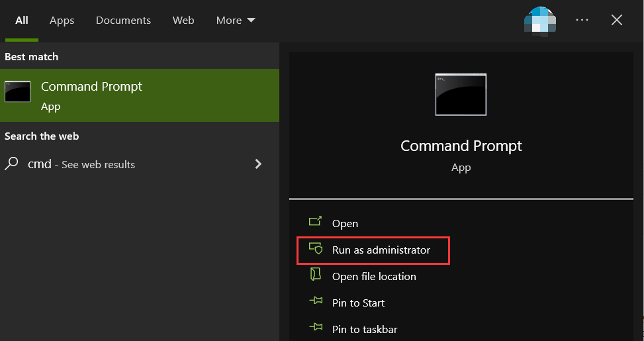Click the shield icon for Run as administrator
This screenshot has height=341, width=644.
(316, 248)
